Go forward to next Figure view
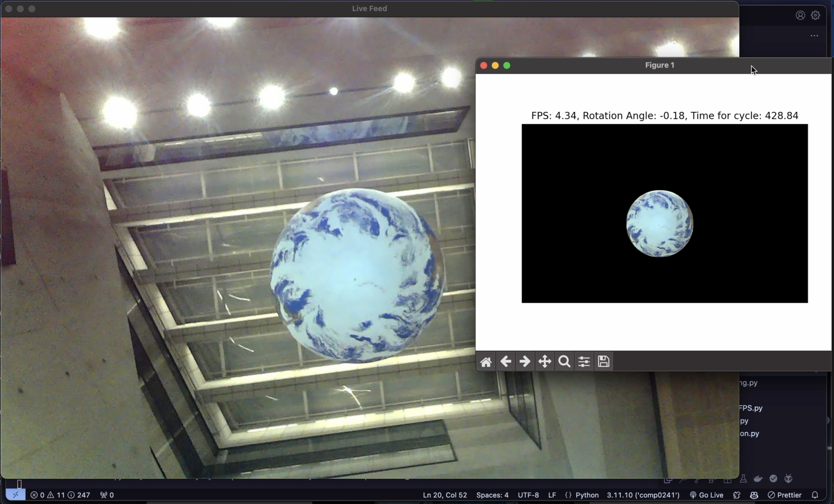Image resolution: width=834 pixels, height=504 pixels. point(525,361)
